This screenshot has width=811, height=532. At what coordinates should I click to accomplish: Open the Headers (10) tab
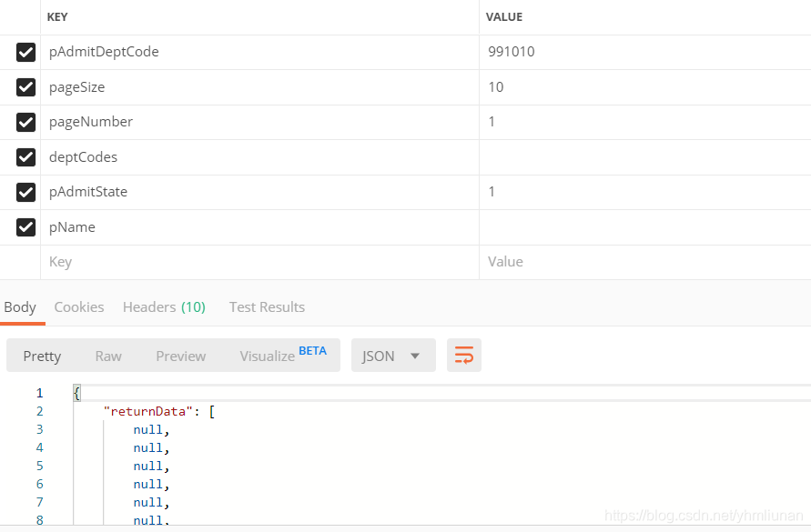[x=164, y=307]
